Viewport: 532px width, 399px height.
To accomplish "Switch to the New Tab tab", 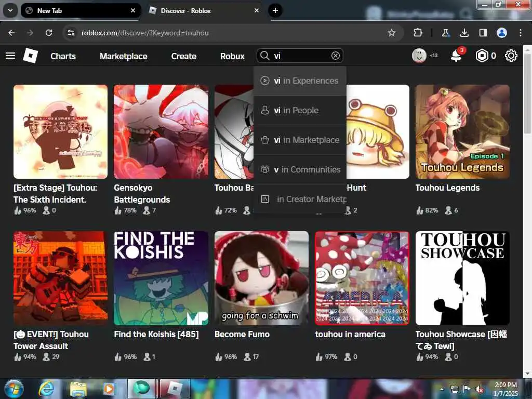I will [81, 10].
